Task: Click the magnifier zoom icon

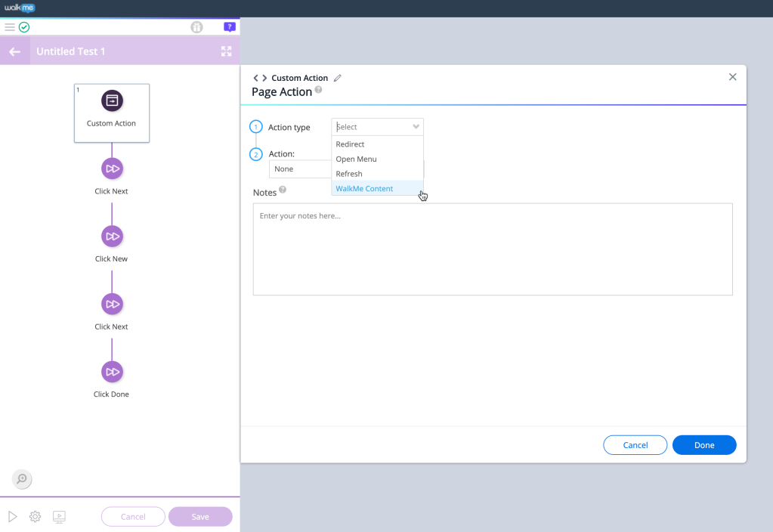Action: pyautogui.click(x=22, y=478)
